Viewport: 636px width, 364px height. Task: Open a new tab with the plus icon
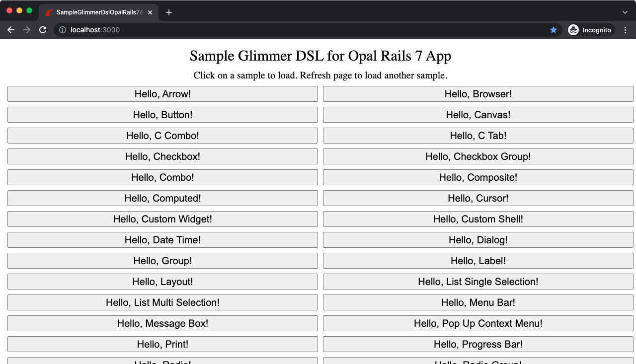click(x=169, y=12)
